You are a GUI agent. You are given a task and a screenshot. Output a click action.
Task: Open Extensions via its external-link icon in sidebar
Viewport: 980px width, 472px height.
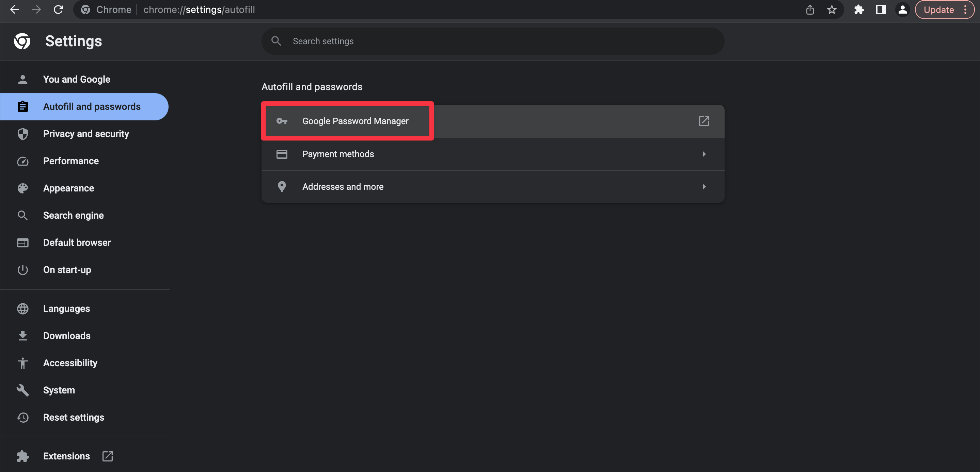[x=107, y=456]
